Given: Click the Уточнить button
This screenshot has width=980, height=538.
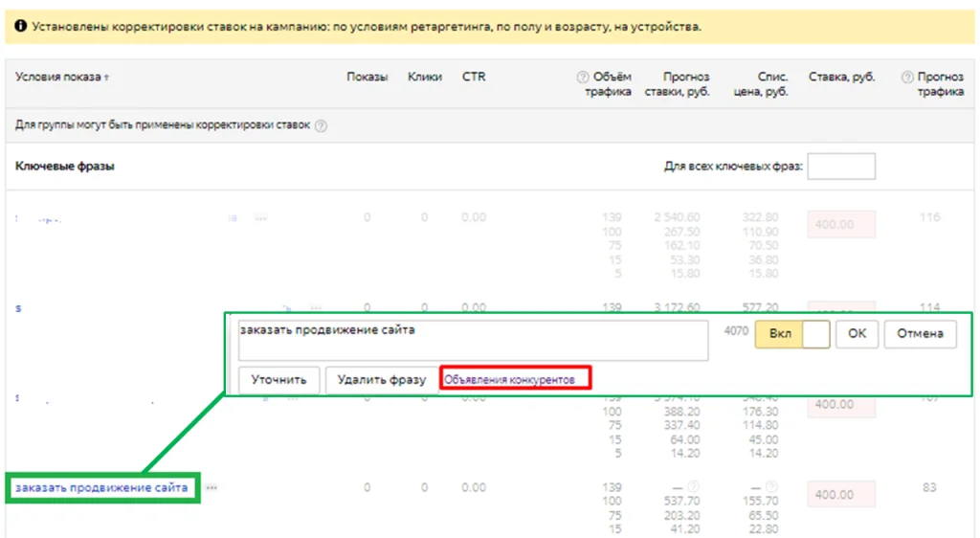Looking at the screenshot, I should [278, 380].
